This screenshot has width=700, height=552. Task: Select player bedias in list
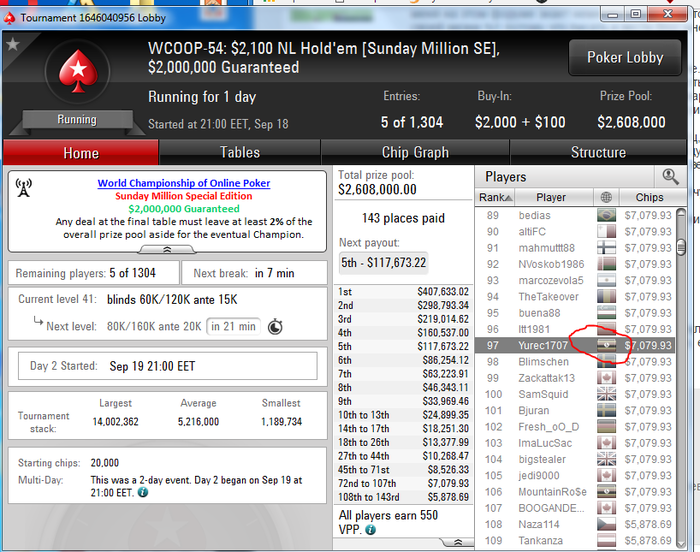point(575,215)
